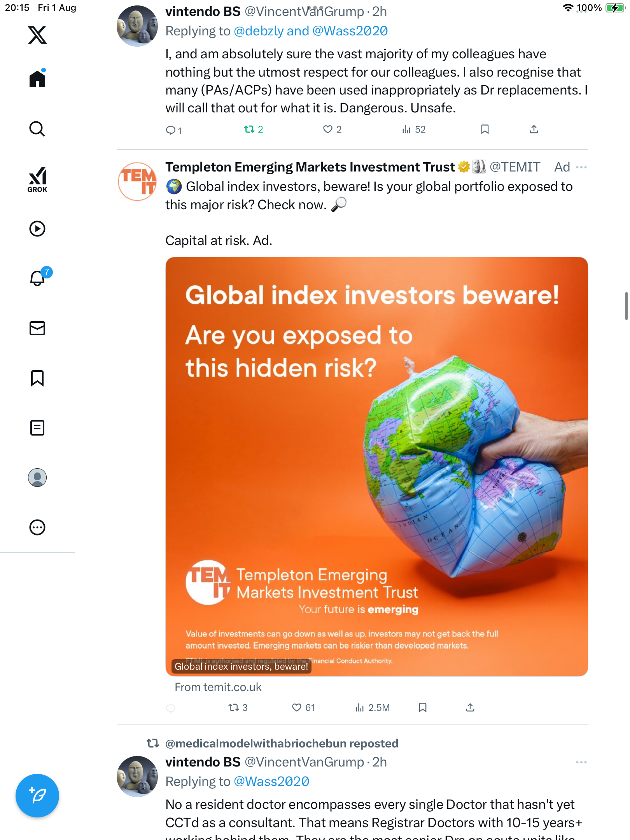Expand the More menu in sidebar
630x840 pixels.
tap(37, 527)
